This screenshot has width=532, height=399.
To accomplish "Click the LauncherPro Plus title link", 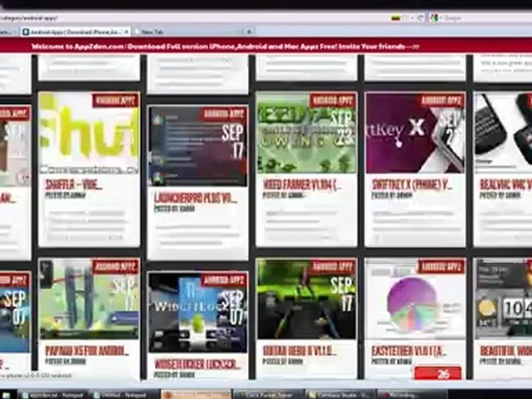I will pyautogui.click(x=195, y=198).
